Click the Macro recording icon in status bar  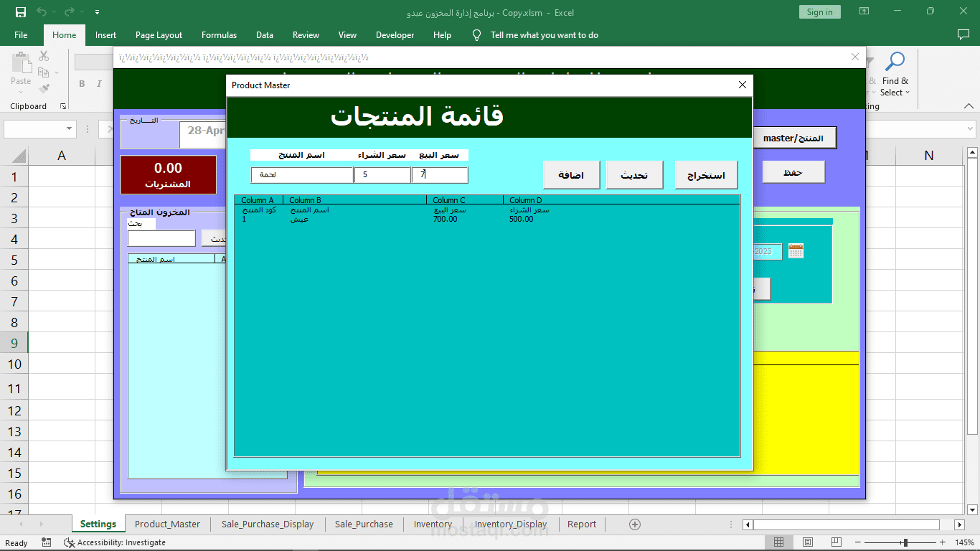[47, 542]
